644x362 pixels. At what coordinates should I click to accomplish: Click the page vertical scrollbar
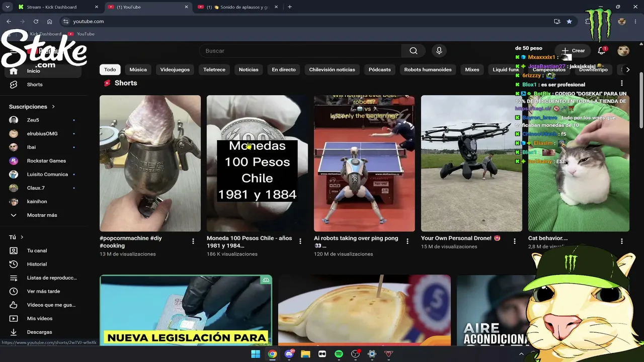[640, 101]
